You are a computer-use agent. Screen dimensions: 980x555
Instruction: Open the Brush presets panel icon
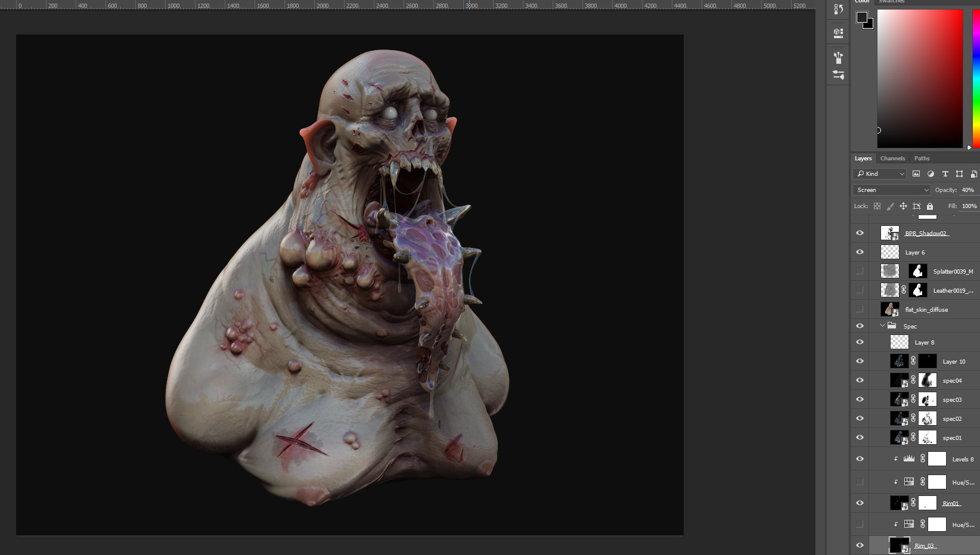click(x=838, y=57)
